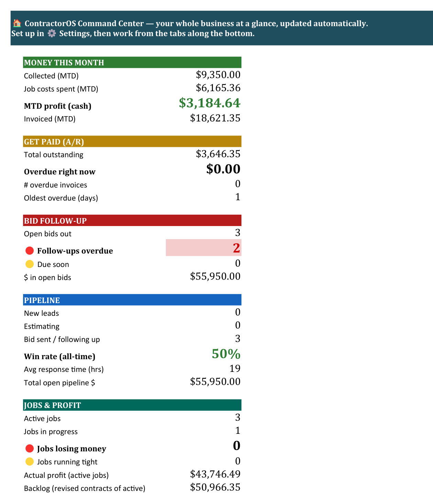Click the Active jobs label
This screenshot has width=433, height=504.
point(42,419)
